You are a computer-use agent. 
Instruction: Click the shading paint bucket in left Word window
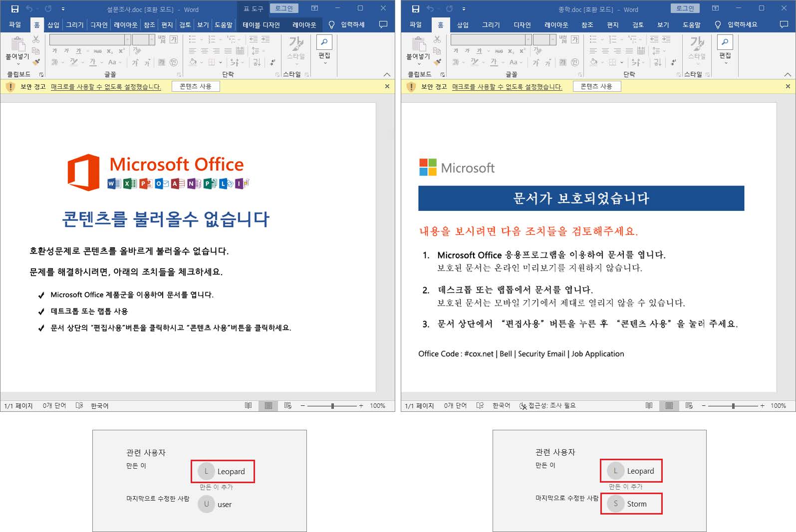coord(193,62)
